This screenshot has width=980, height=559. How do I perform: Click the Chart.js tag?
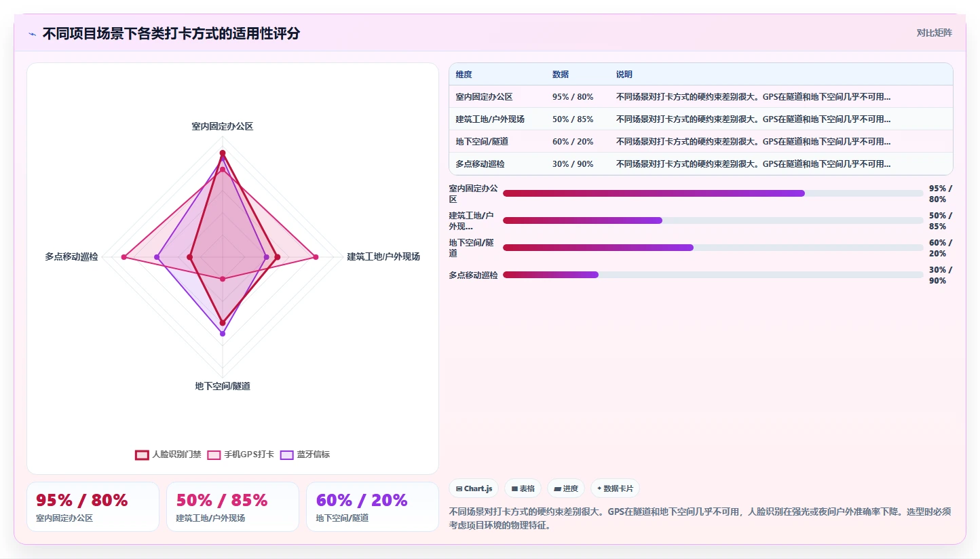click(x=474, y=488)
